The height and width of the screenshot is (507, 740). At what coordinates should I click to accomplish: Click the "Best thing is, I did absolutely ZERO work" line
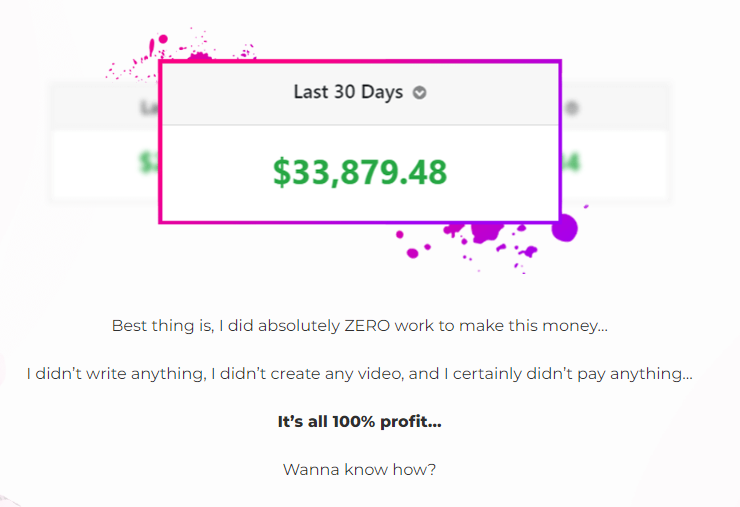(x=360, y=326)
